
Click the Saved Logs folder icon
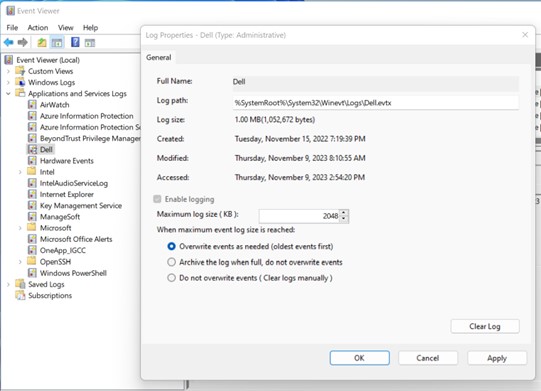click(x=20, y=284)
